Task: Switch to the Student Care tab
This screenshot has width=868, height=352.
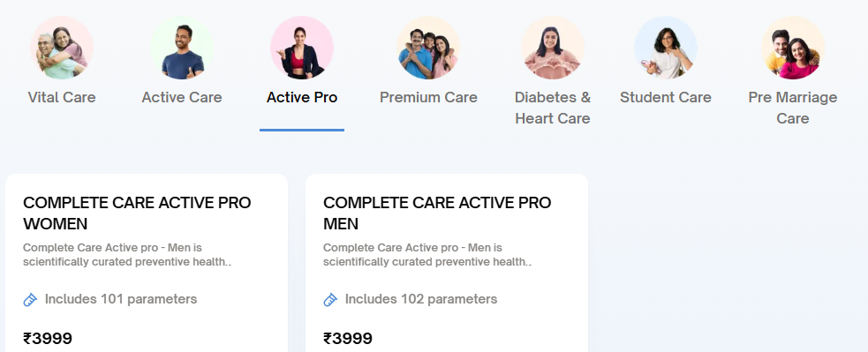Action: point(666,97)
